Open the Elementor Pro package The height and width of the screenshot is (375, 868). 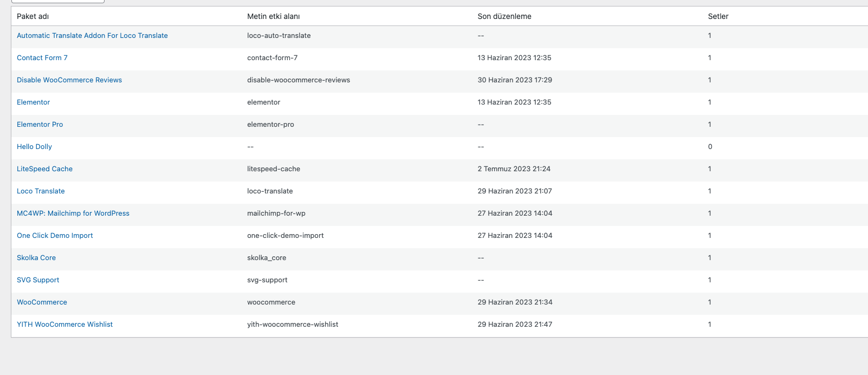(x=40, y=125)
